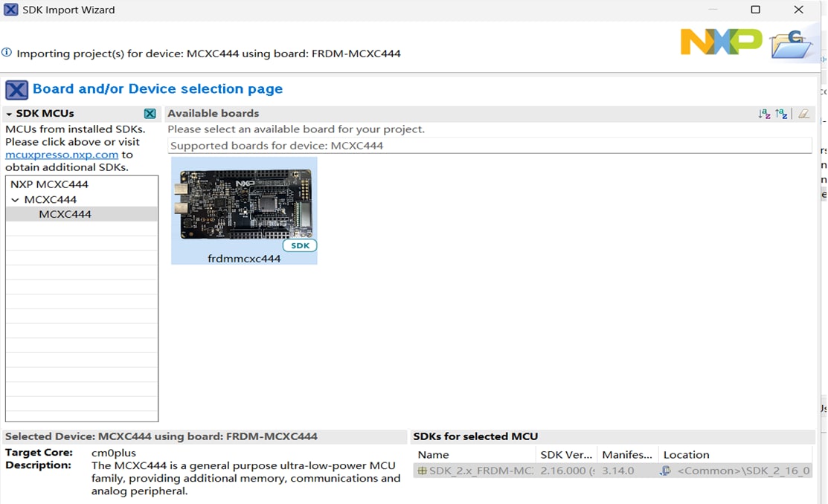
Task: Click the C project folder icon
Action: pyautogui.click(x=792, y=45)
